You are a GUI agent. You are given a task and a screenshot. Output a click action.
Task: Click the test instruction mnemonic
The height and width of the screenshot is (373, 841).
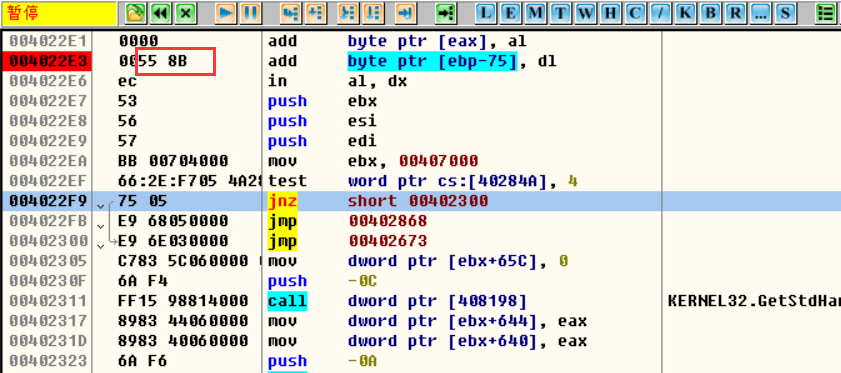(x=287, y=181)
